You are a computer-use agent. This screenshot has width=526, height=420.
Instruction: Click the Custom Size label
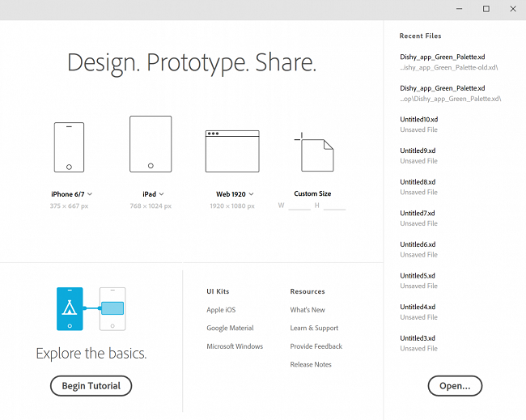312,193
